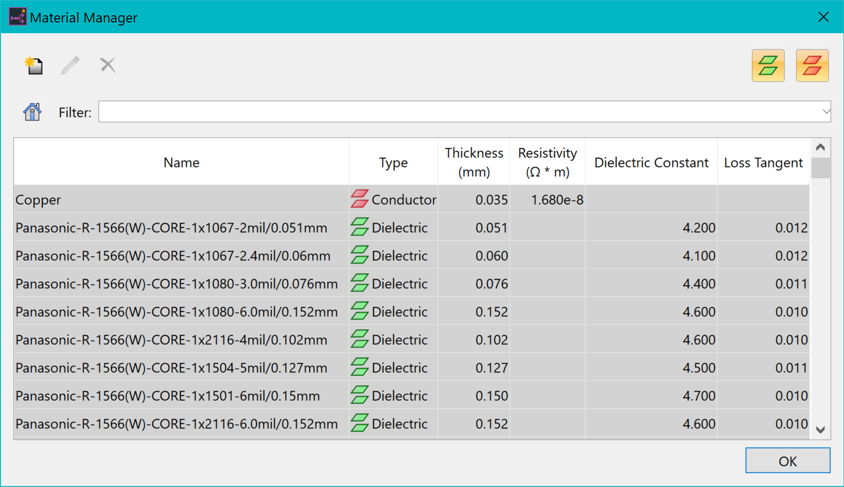Select dielectric constant value 4.400
This screenshot has height=487, width=844.
coord(699,284)
